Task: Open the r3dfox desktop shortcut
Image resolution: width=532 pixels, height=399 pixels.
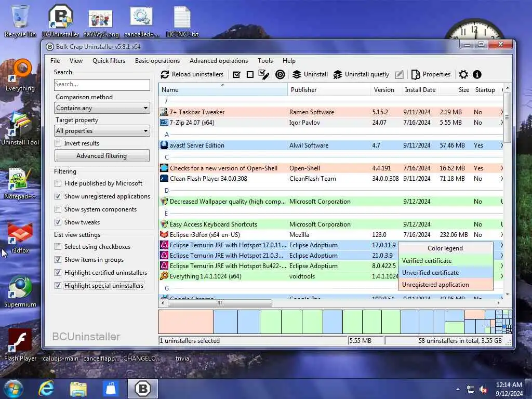Action: click(x=20, y=237)
